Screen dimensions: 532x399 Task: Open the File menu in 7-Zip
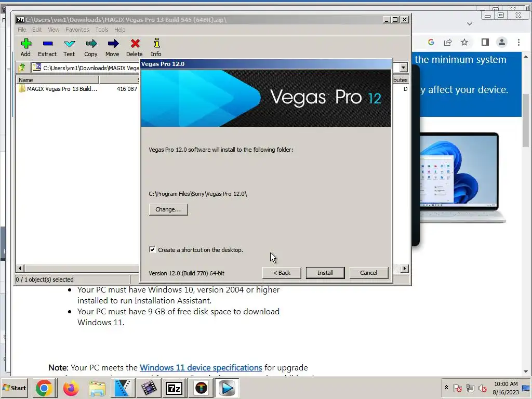[22, 30]
